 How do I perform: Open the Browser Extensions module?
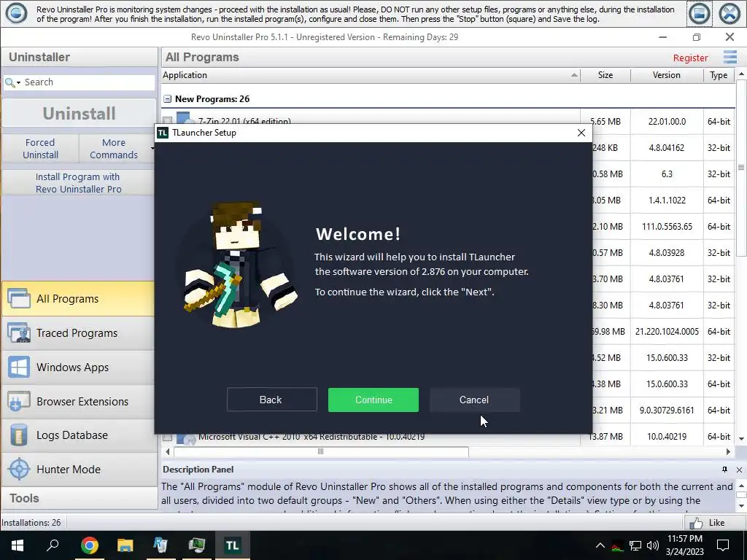click(78, 402)
